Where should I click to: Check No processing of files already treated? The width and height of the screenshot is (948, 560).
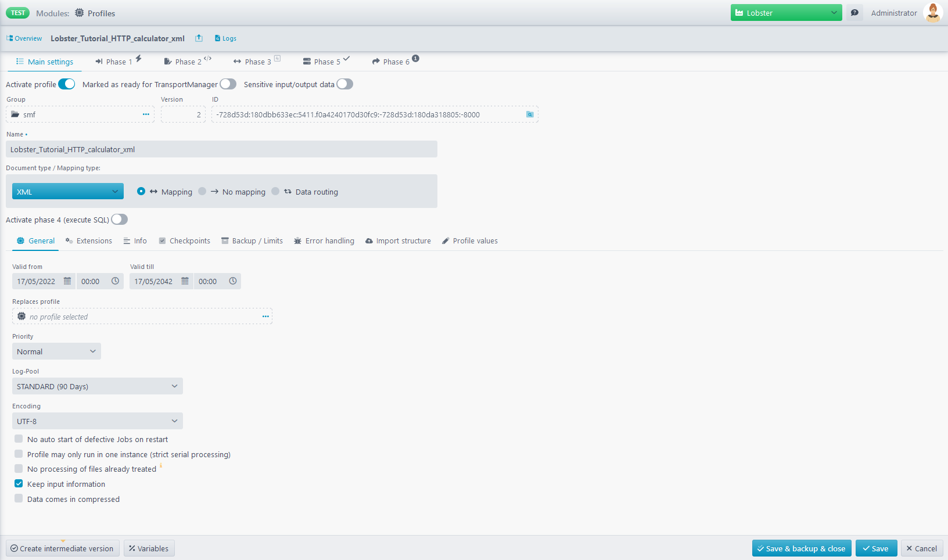[19, 468]
